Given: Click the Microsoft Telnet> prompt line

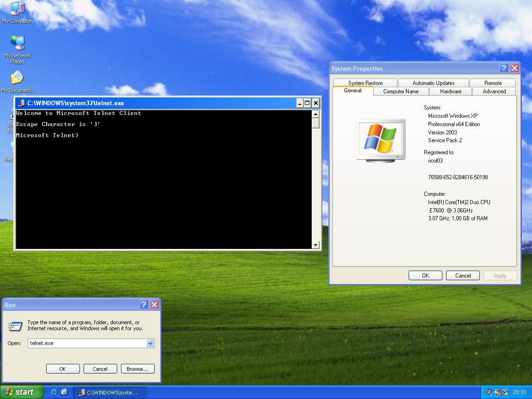Looking at the screenshot, I should 47,135.
